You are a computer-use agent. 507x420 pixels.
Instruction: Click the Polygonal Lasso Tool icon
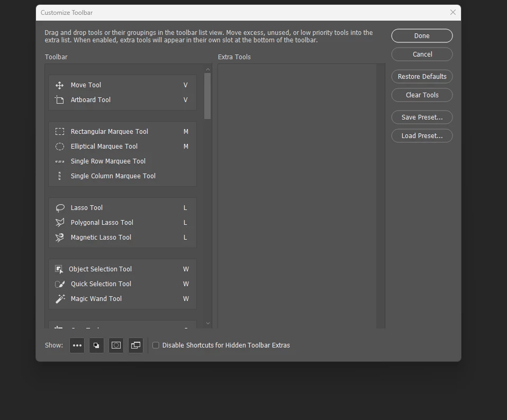pos(60,223)
